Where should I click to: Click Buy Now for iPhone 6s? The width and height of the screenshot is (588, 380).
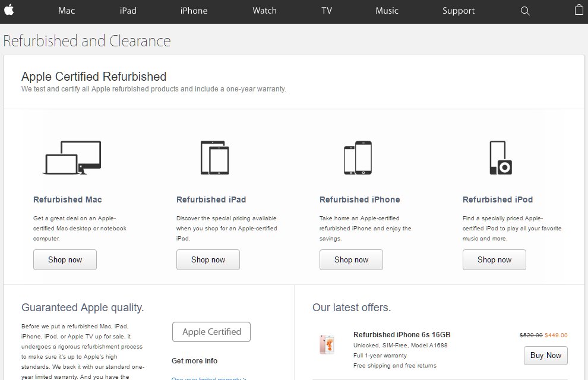546,355
